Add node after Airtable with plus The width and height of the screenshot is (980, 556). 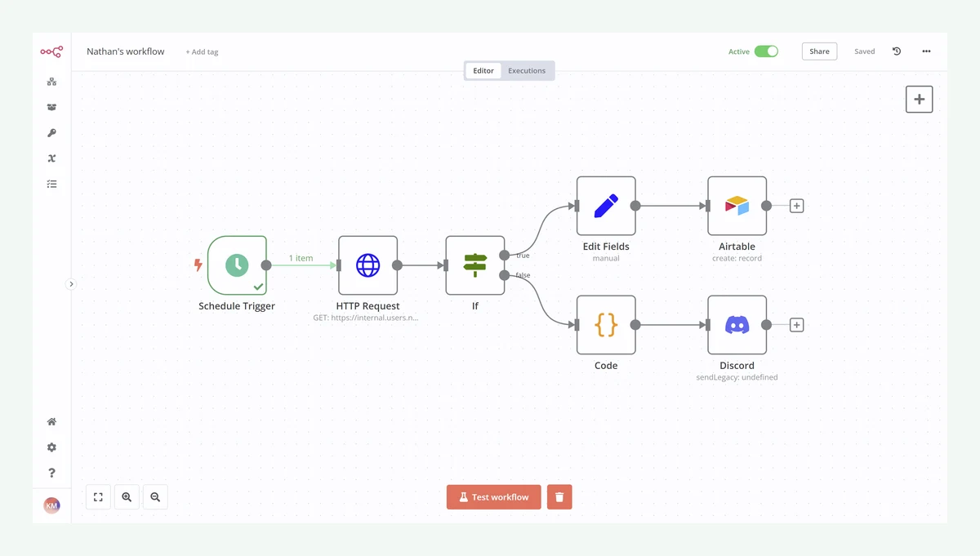797,206
